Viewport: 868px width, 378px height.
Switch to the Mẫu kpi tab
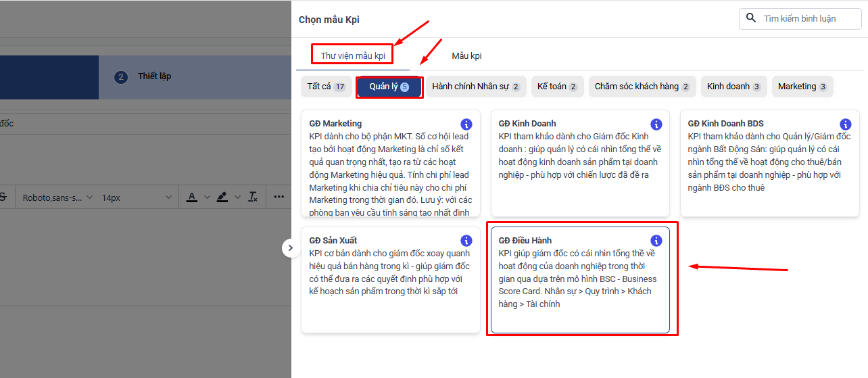coord(466,56)
